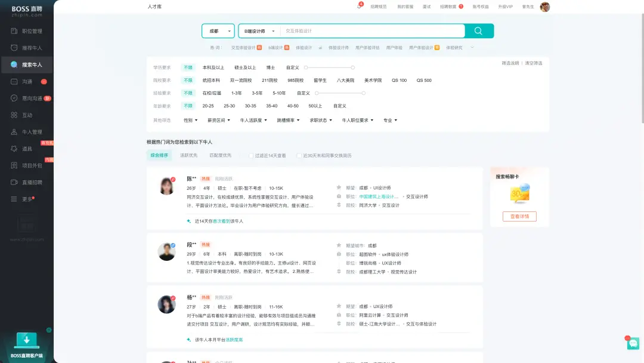The height and width of the screenshot is (363, 644).
Task: Open the 成都 city dropdown
Action: [218, 31]
